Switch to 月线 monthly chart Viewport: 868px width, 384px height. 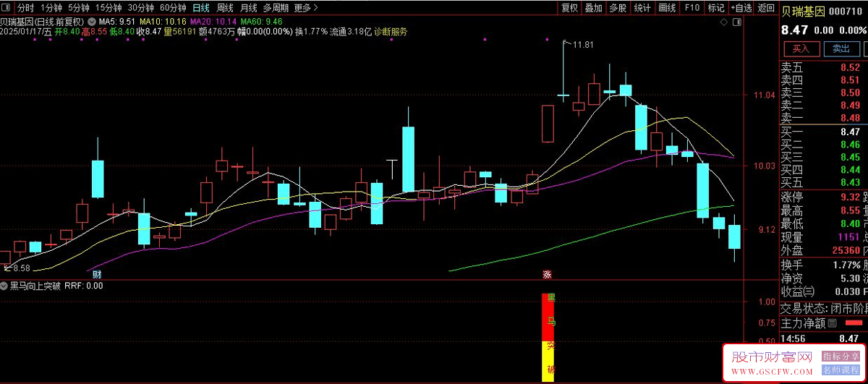248,8
